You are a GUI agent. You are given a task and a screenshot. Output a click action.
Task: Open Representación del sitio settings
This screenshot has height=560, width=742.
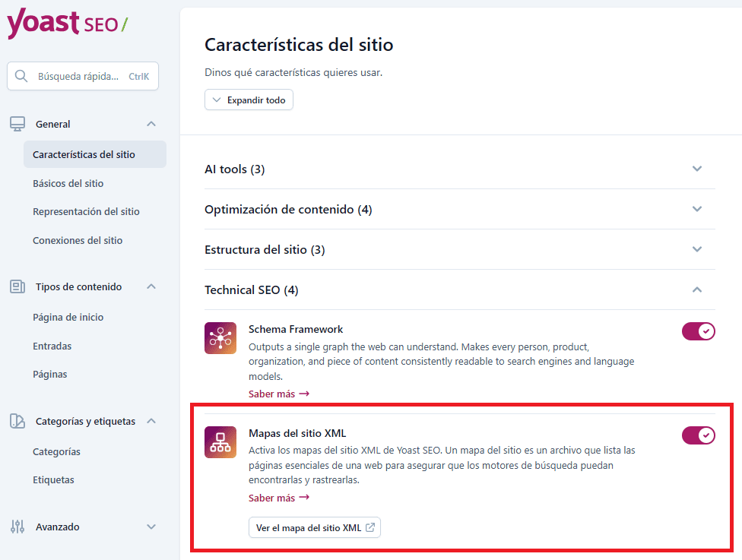pos(85,211)
